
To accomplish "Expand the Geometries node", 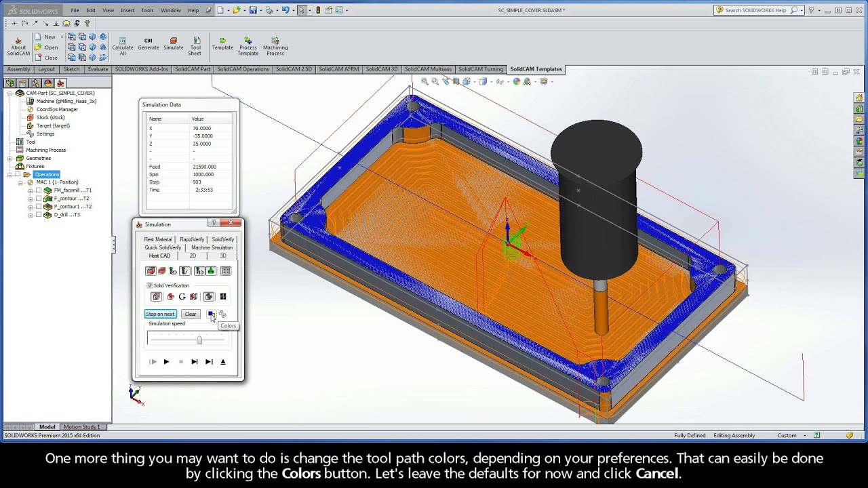I will (9, 158).
